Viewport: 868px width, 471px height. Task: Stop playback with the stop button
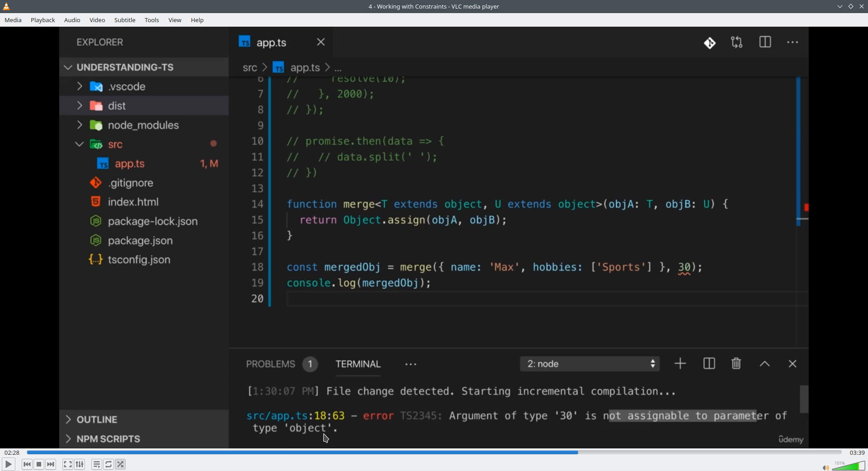(39, 464)
